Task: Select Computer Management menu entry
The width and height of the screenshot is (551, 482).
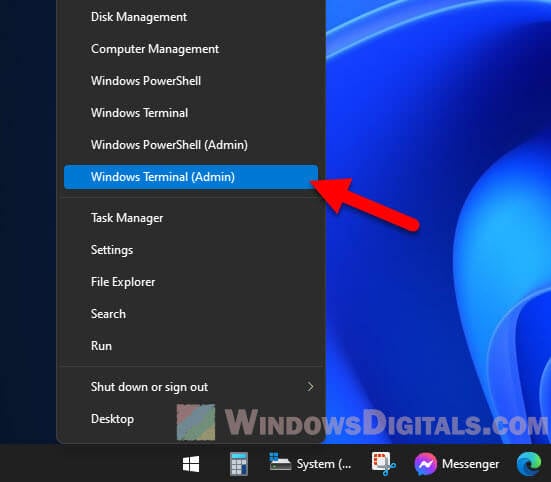Action: coord(191,49)
